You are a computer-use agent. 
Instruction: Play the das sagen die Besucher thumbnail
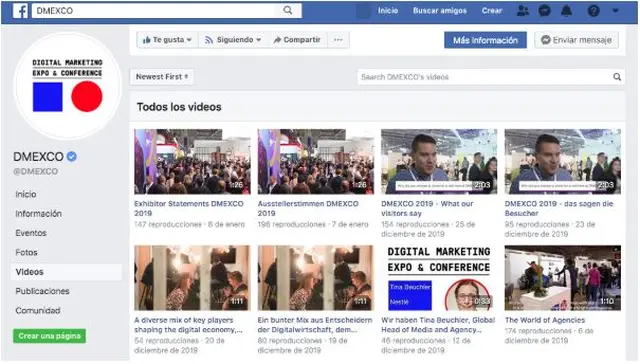tap(563, 162)
